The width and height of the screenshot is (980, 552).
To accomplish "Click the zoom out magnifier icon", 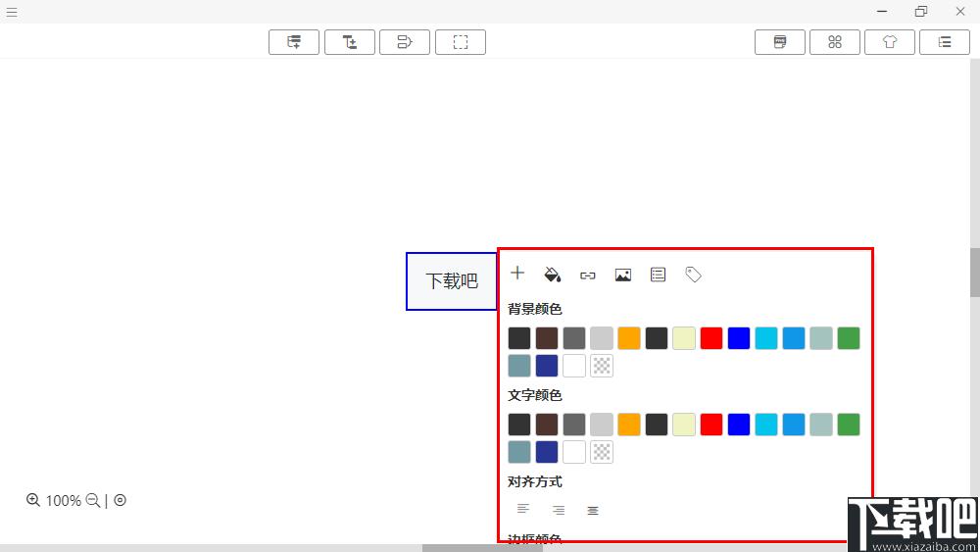I will coord(93,500).
